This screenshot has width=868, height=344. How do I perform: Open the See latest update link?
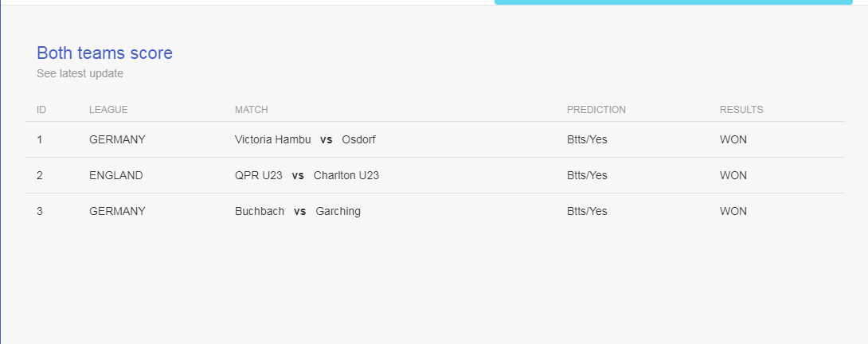click(80, 74)
